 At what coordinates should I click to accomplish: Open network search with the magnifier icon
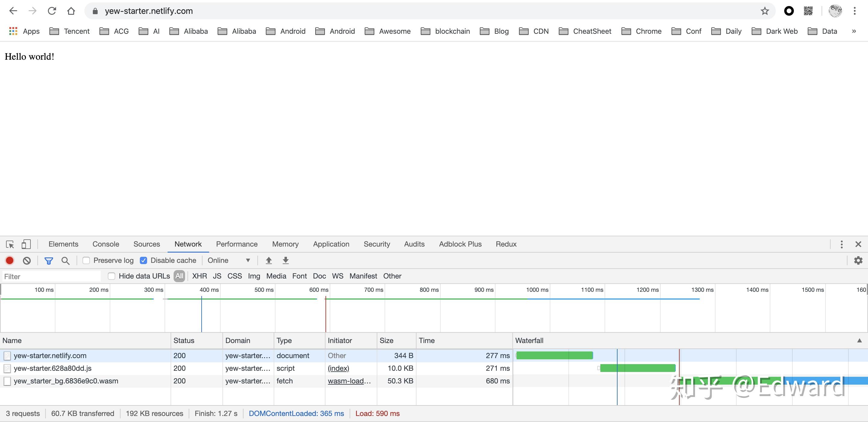(x=65, y=260)
